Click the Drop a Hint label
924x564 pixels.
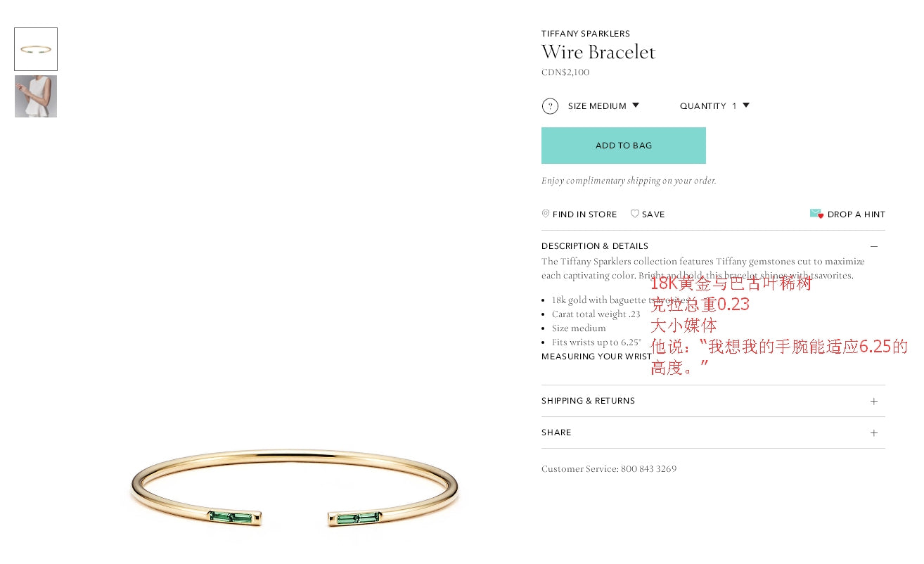pyautogui.click(x=856, y=214)
